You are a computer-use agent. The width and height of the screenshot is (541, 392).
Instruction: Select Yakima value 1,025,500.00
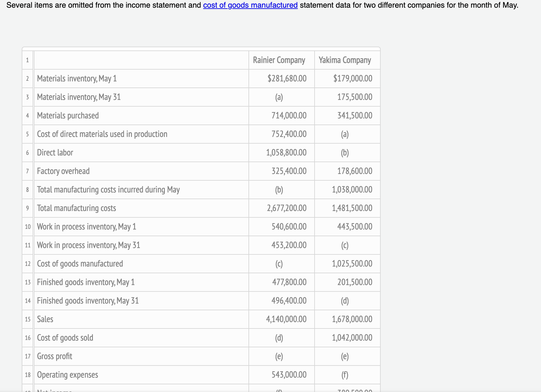click(x=352, y=264)
